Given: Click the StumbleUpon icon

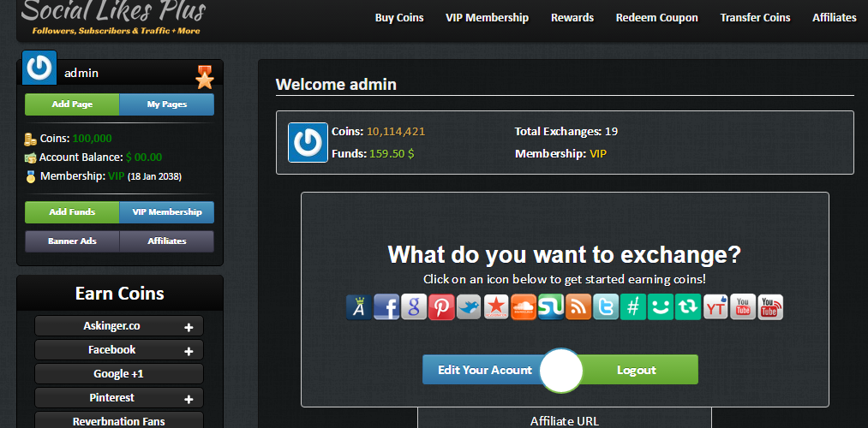Looking at the screenshot, I should click(x=551, y=307).
